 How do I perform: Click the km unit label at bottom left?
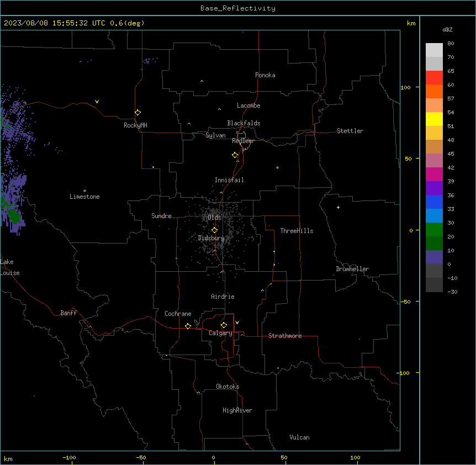[x=8, y=458]
